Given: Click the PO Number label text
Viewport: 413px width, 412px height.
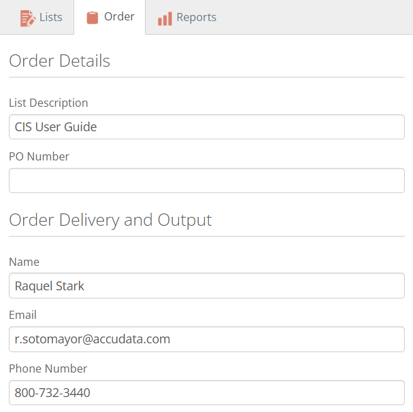Looking at the screenshot, I should point(39,156).
